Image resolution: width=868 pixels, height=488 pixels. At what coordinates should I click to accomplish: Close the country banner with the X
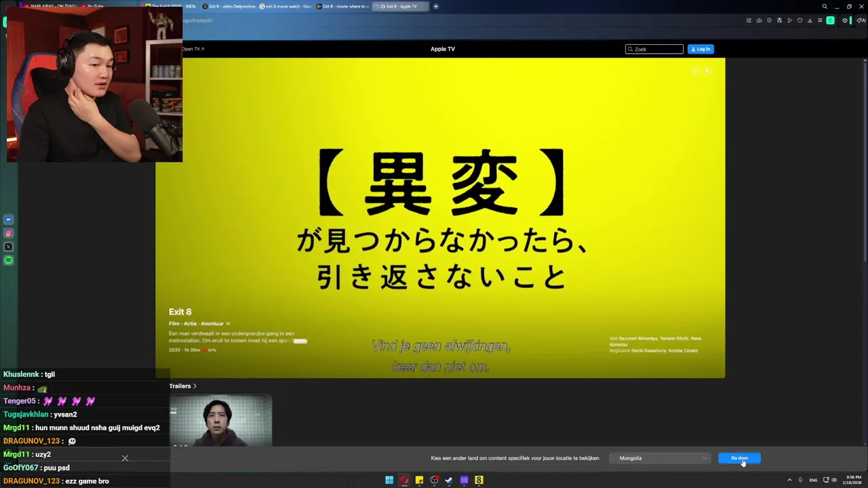125,458
